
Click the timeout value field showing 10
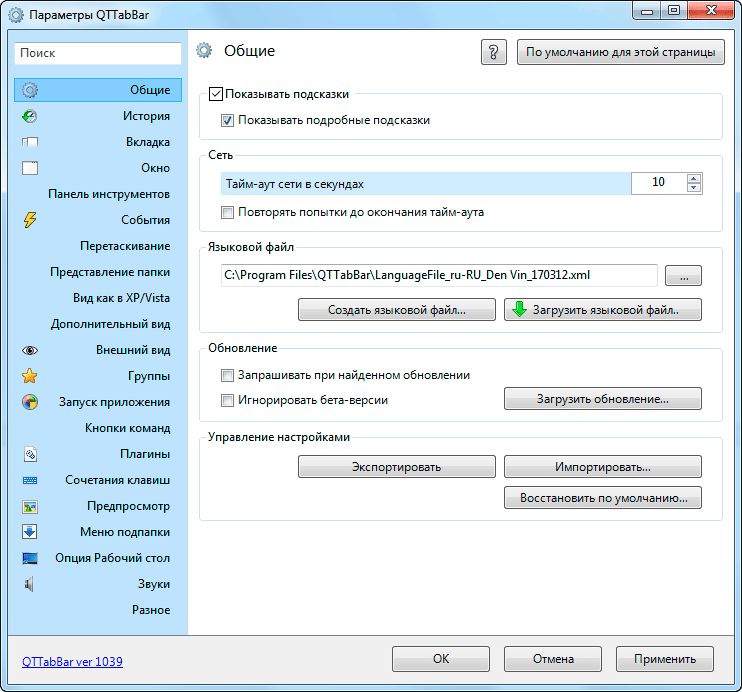659,183
